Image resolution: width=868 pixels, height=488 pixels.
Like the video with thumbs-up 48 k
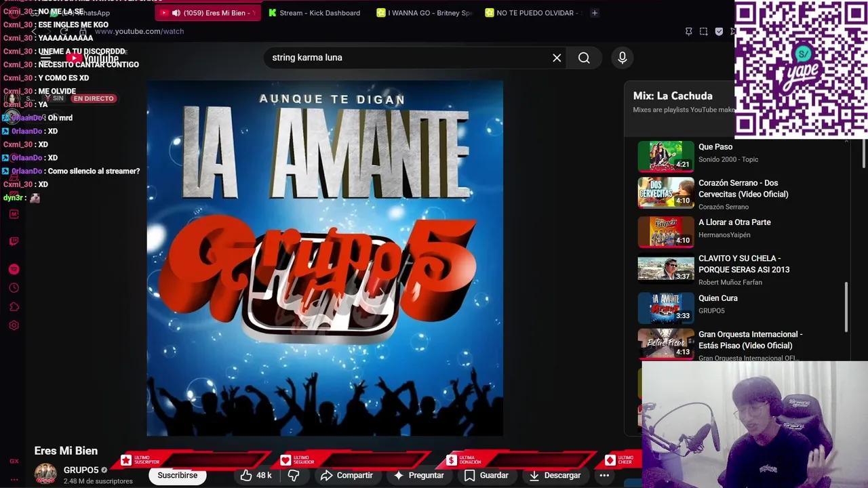pos(256,476)
